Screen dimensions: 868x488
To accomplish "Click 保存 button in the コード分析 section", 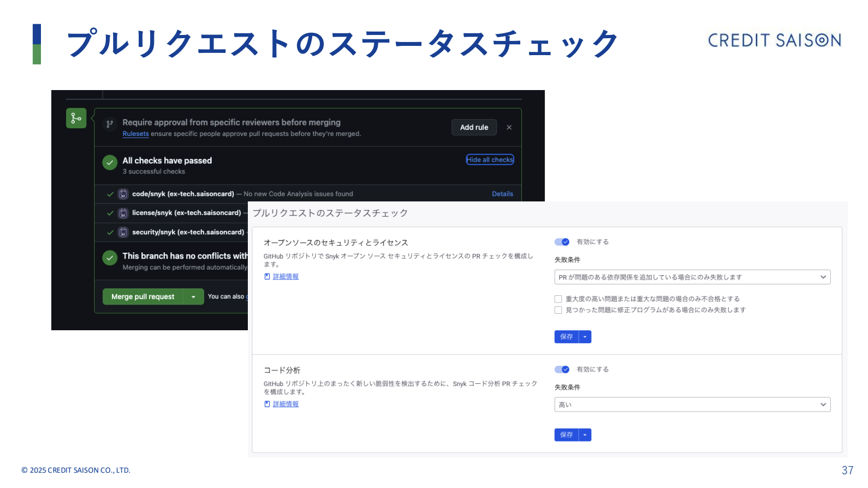I will pos(567,435).
